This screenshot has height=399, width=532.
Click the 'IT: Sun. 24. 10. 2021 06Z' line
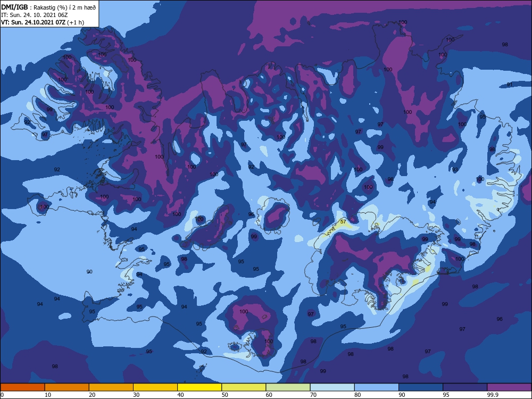(34, 15)
